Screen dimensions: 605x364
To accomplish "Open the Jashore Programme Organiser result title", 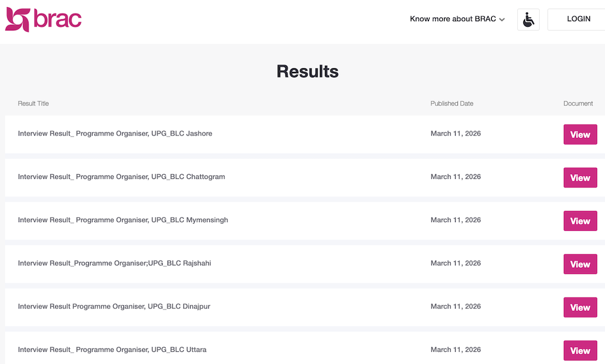I will [x=115, y=134].
